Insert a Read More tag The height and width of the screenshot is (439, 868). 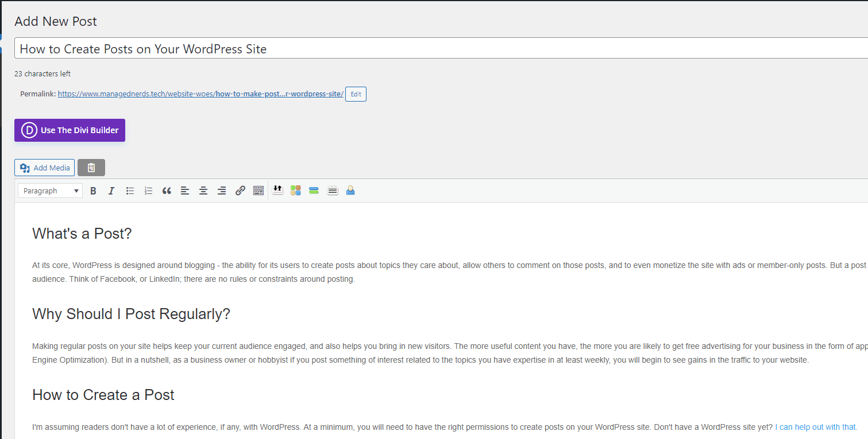pos(277,190)
